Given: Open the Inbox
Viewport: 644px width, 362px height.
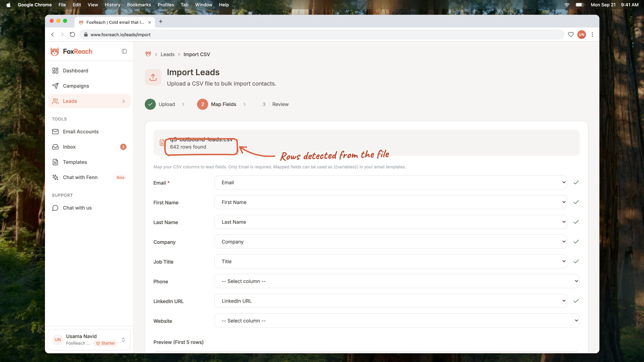Looking at the screenshot, I should [x=89, y=147].
